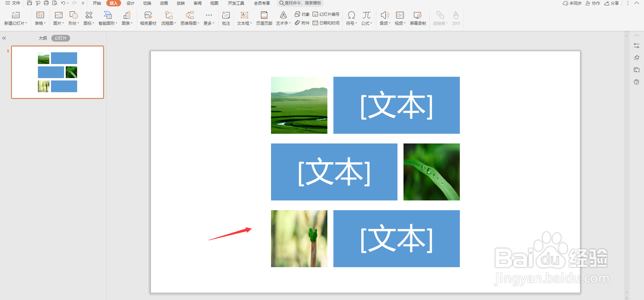Click the 协作 collaborate button

click(x=593, y=3)
